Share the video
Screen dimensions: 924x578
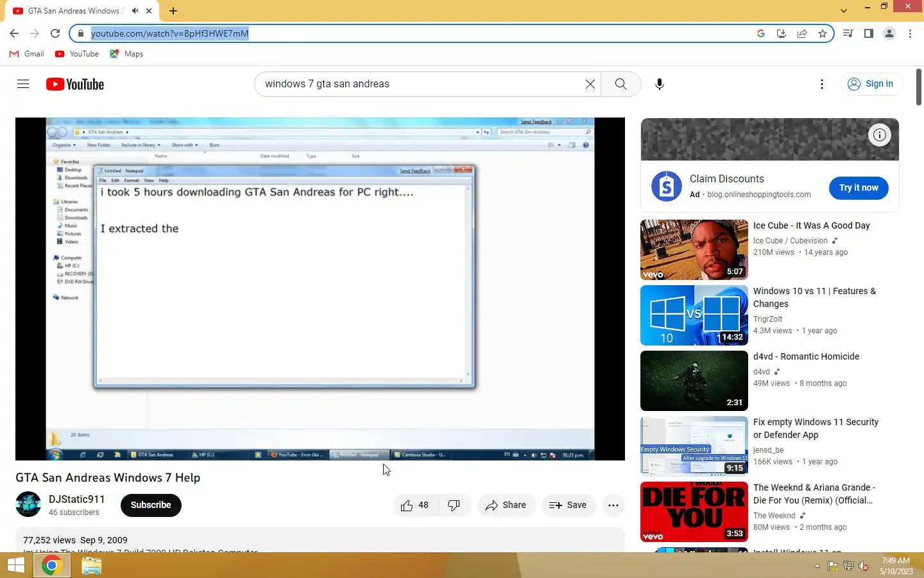click(x=506, y=505)
